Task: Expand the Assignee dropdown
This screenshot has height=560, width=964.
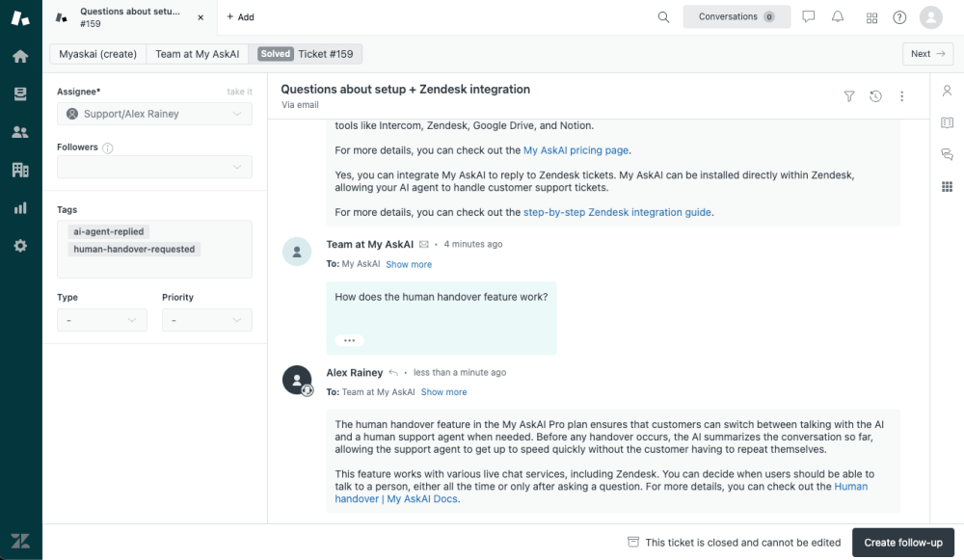Action: click(154, 114)
